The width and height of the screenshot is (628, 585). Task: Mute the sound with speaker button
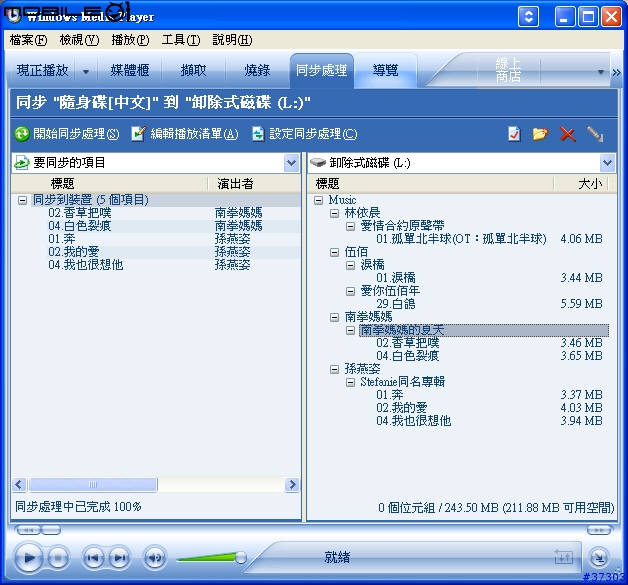coord(155,557)
